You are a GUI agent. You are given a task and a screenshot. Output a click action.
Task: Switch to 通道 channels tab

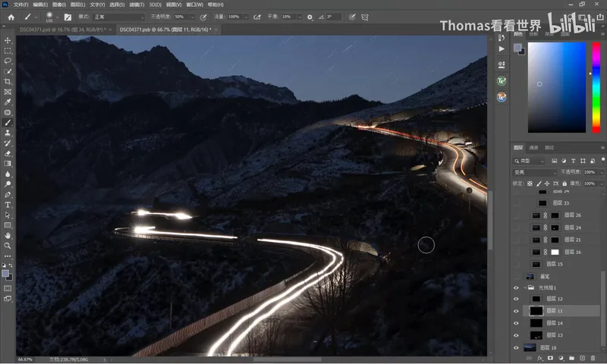[x=533, y=147]
